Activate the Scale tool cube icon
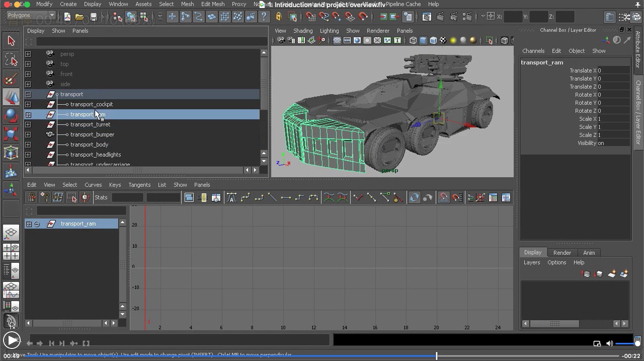 11,134
